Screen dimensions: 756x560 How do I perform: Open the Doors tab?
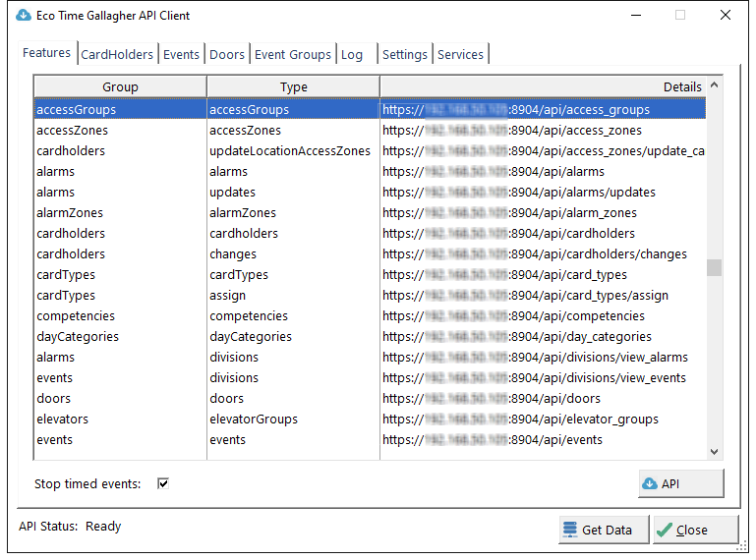227,54
